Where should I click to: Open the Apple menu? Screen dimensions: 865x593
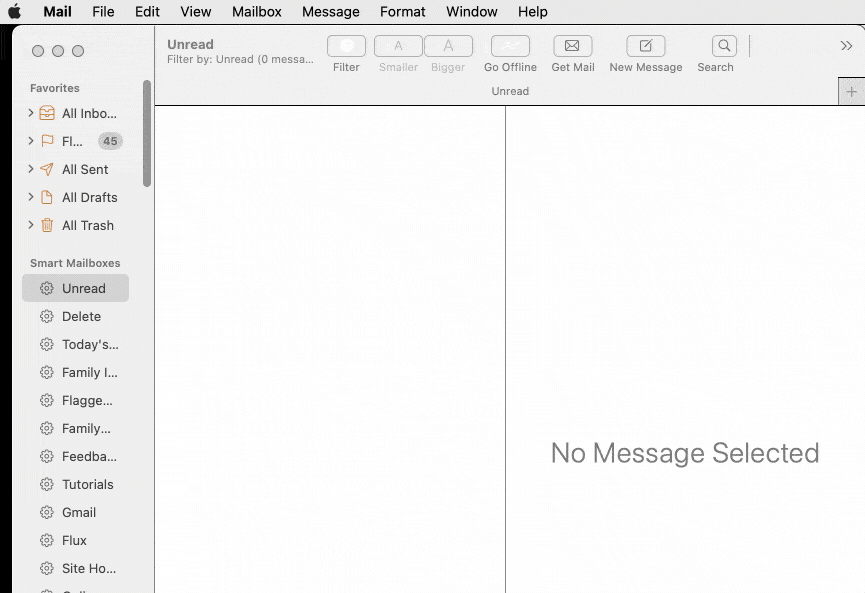pos(15,11)
